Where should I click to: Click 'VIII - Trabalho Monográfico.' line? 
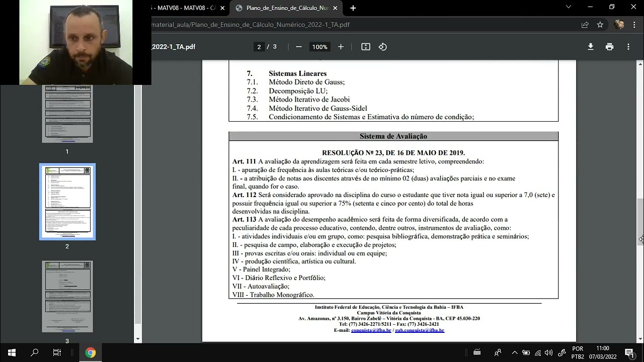pos(273,295)
